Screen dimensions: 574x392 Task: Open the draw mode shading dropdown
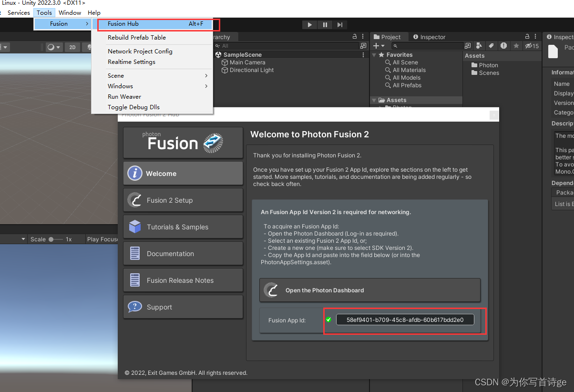tap(54, 47)
